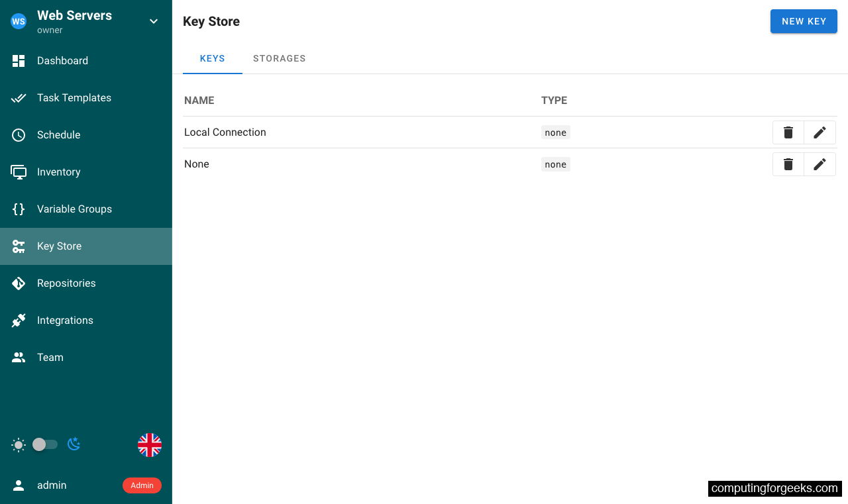Click the Inventory icon in the sidebar
848x504 pixels.
(x=18, y=172)
